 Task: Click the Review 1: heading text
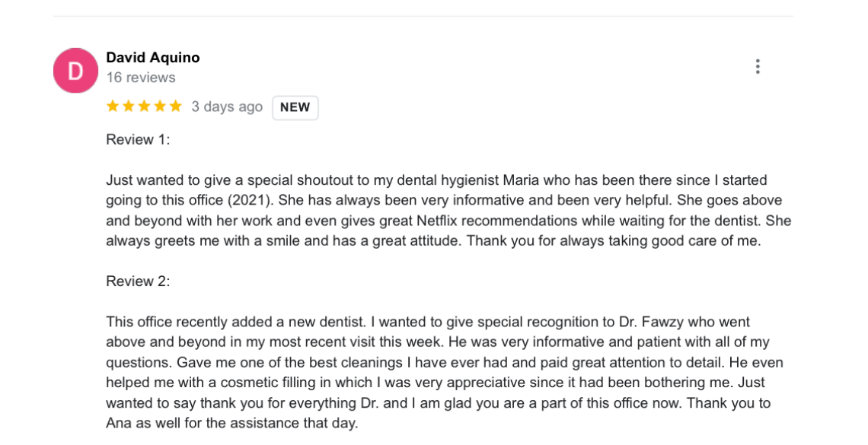click(138, 140)
